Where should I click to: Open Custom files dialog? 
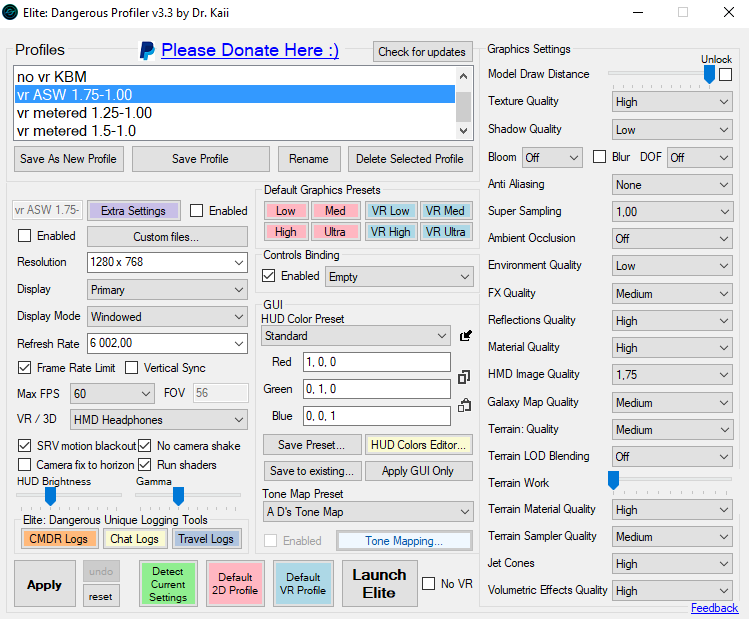167,236
